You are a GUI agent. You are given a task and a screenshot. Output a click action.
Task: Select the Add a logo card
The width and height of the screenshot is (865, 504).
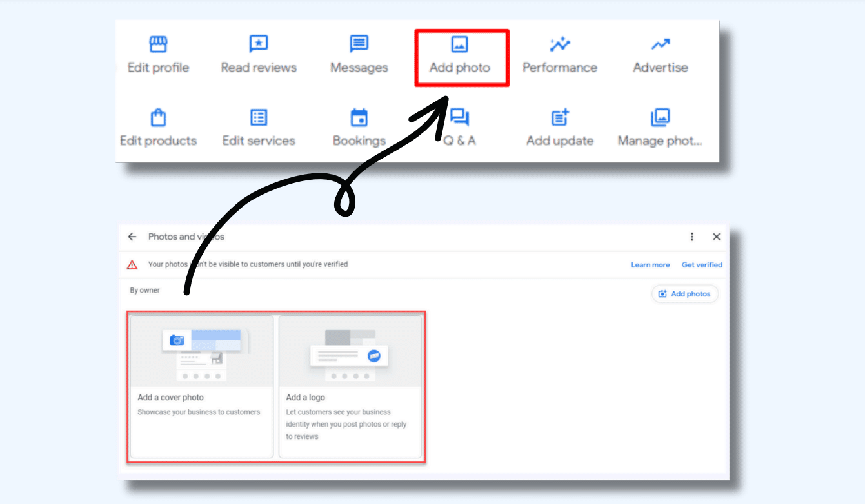[x=350, y=387]
